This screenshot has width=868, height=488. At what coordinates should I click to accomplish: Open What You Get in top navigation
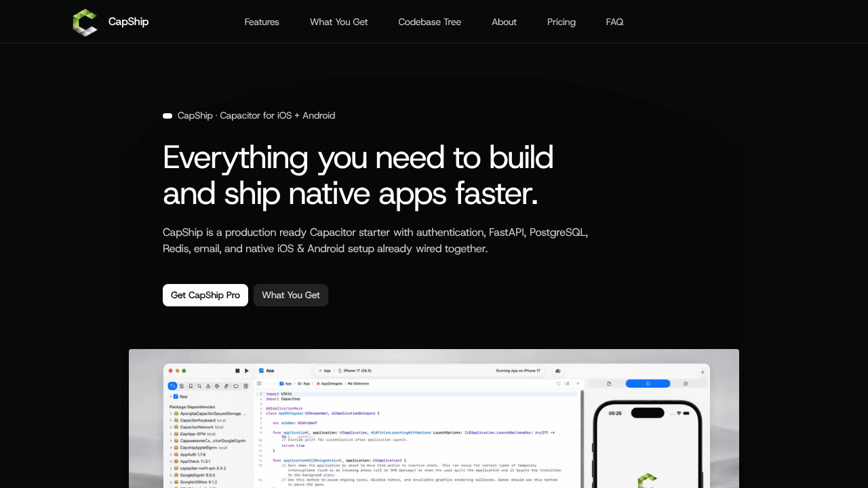pos(339,22)
